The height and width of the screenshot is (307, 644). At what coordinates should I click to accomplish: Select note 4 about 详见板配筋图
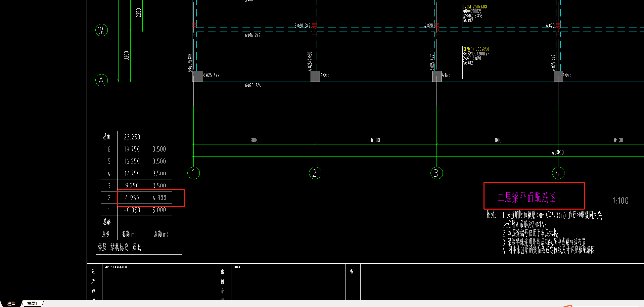[549, 250]
